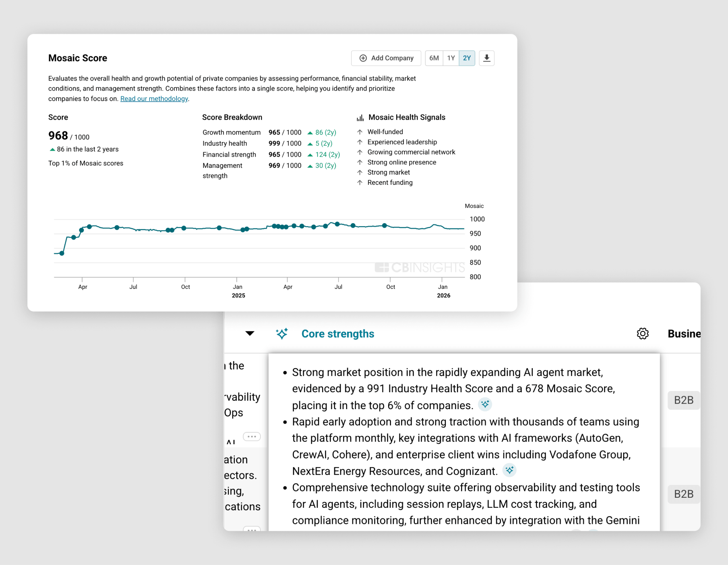Click the AI sparkle after 'top 6% of companies'
The width and height of the screenshot is (728, 565).
coord(485,404)
